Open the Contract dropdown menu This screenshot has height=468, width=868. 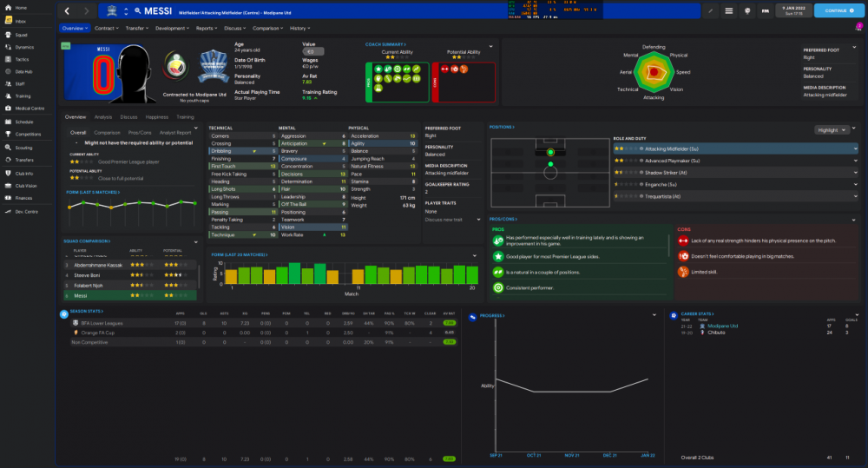point(106,29)
